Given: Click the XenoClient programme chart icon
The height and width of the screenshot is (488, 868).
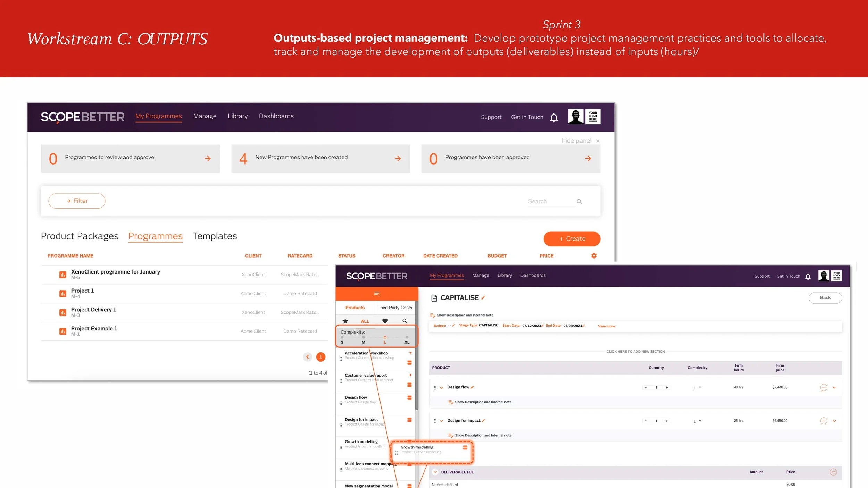Looking at the screenshot, I should coord(62,275).
